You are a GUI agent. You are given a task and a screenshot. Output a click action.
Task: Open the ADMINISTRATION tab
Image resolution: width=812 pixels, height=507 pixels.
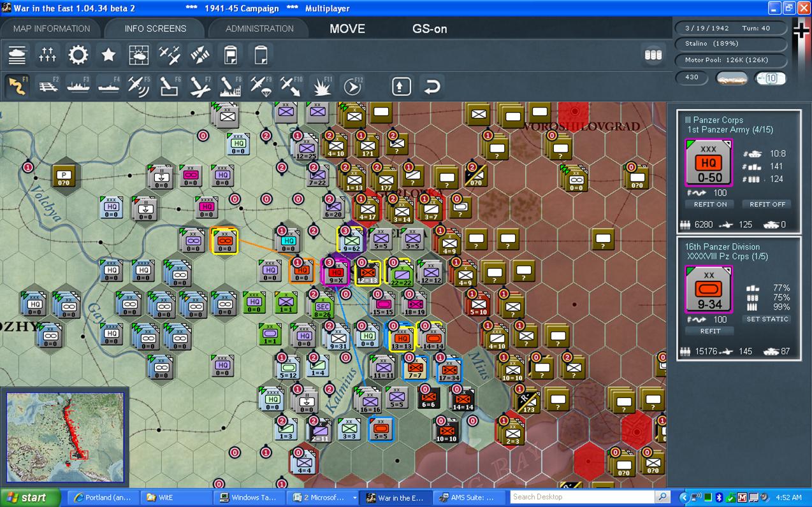coord(259,29)
